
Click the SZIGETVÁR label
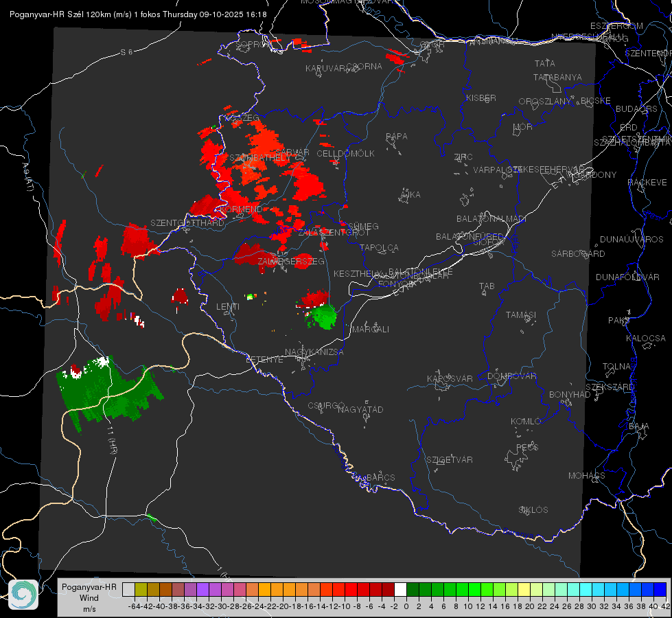[449, 460]
